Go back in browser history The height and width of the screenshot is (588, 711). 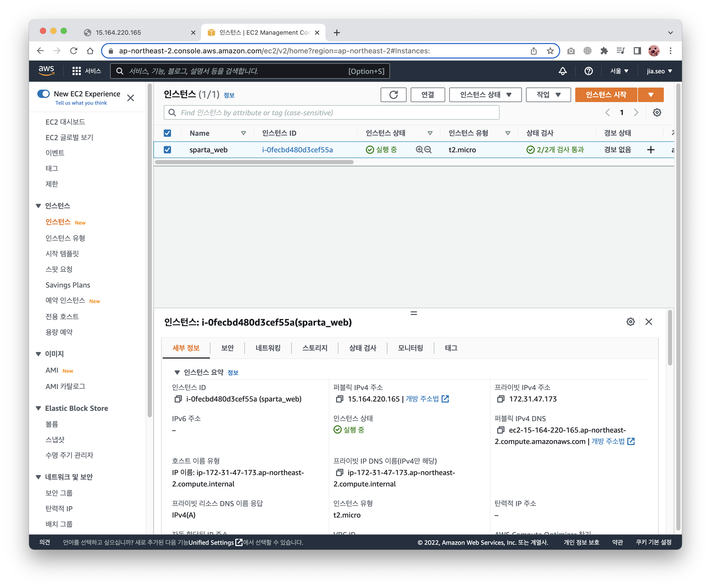41,51
